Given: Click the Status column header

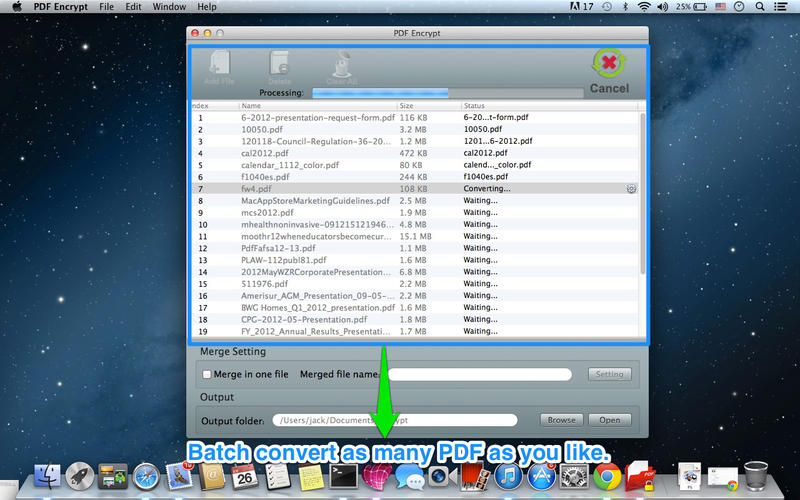Looking at the screenshot, I should tap(549, 106).
